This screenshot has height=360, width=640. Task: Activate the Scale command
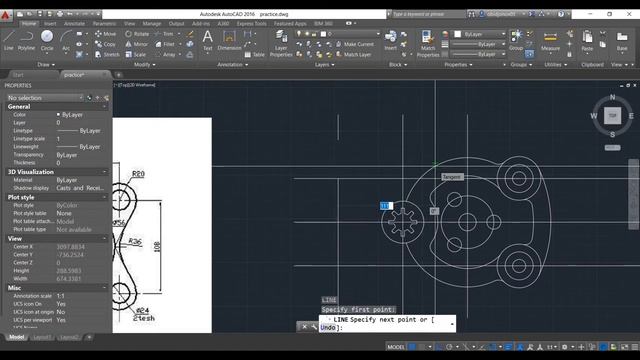136,54
